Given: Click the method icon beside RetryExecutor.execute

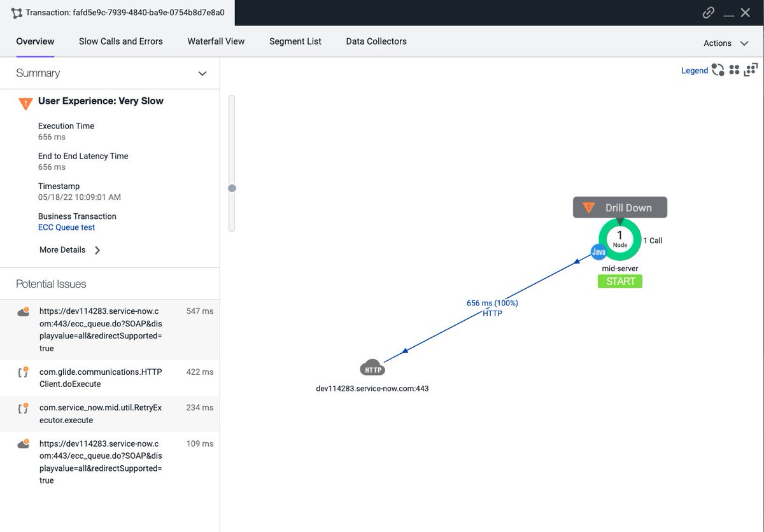Looking at the screenshot, I should point(24,409).
